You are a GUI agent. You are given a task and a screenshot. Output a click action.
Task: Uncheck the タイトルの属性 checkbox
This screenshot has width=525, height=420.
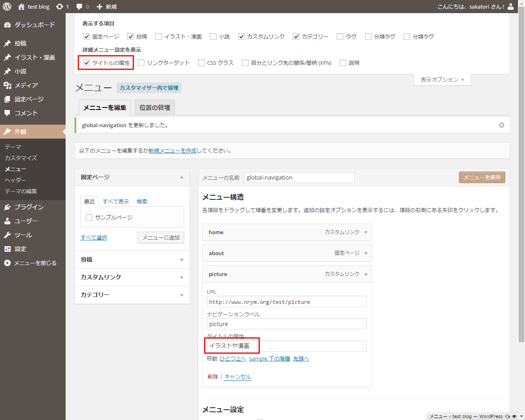(87, 63)
